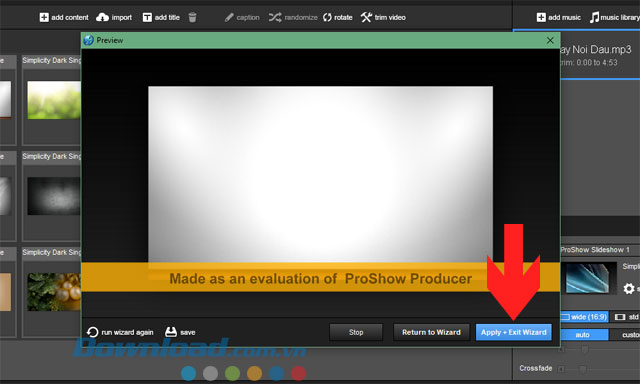This screenshot has height=384, width=640.
Task: Click the gray color dot
Action: pyautogui.click(x=211, y=373)
